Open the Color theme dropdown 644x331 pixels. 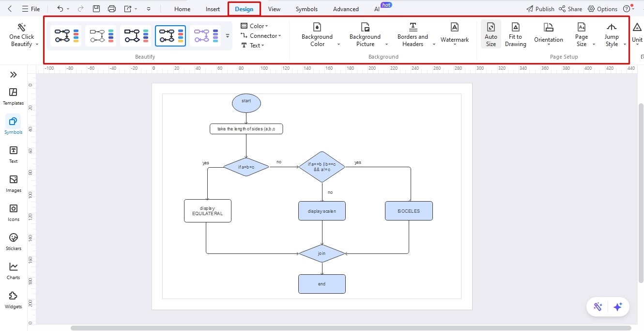[255, 26]
